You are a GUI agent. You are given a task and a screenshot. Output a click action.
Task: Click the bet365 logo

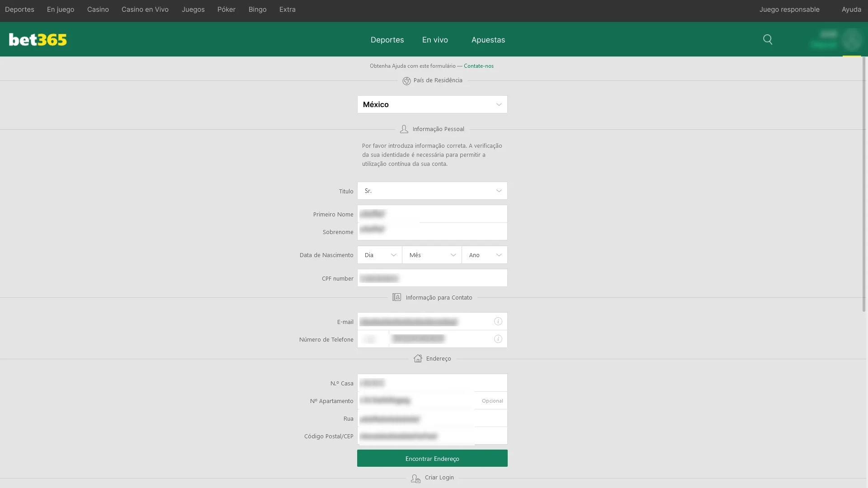tap(38, 39)
